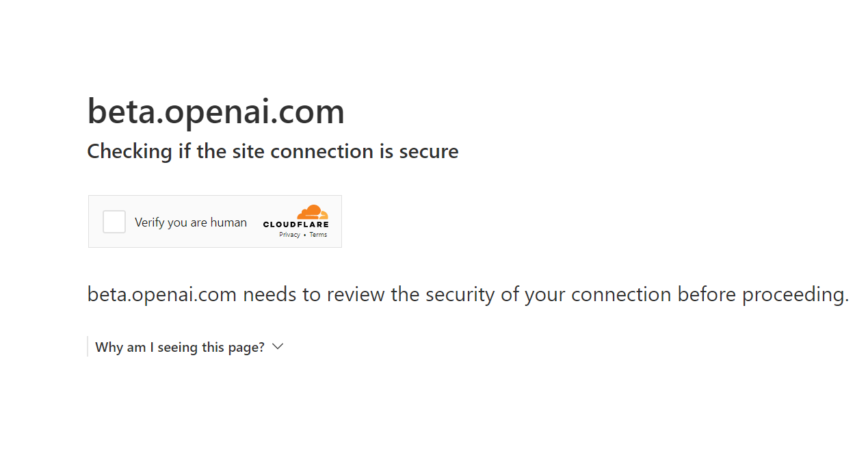Click the word "secure" in the subheading
868x462 pixels.
[x=429, y=151]
